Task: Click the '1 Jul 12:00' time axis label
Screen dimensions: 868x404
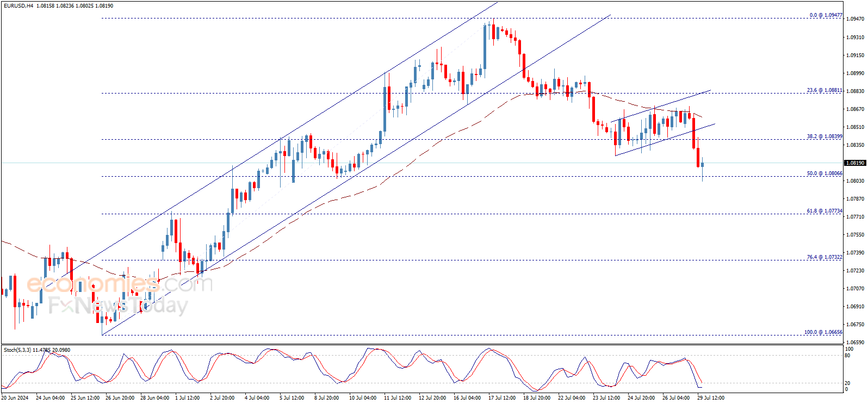Action: click(188, 398)
